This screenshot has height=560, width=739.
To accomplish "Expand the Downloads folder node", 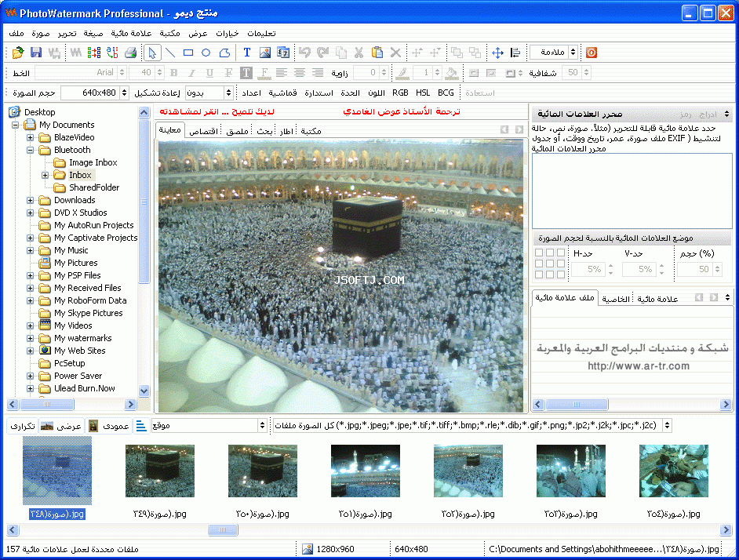I will (30, 200).
